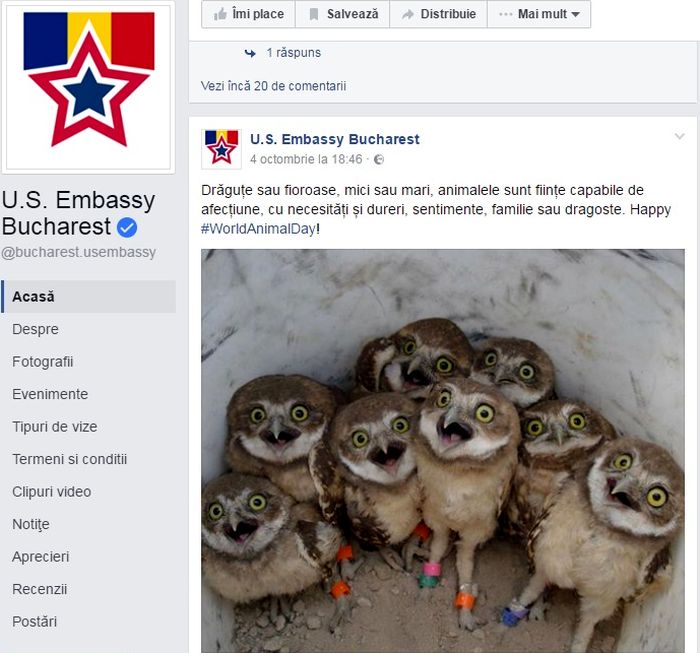Open Tipuri de vize in the sidebar

tap(54, 427)
